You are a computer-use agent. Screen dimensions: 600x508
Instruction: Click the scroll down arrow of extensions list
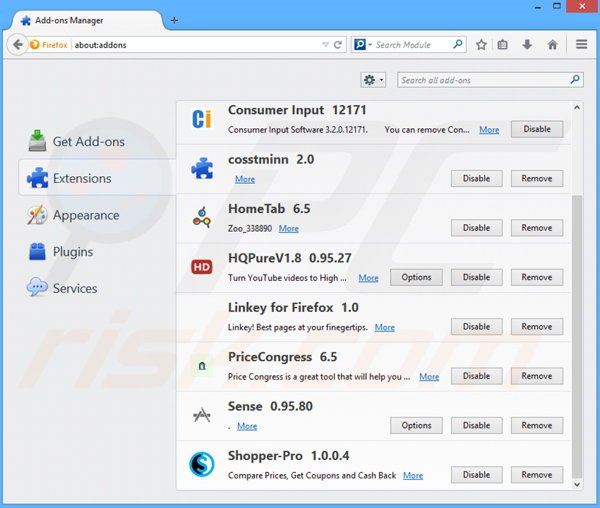point(577,484)
